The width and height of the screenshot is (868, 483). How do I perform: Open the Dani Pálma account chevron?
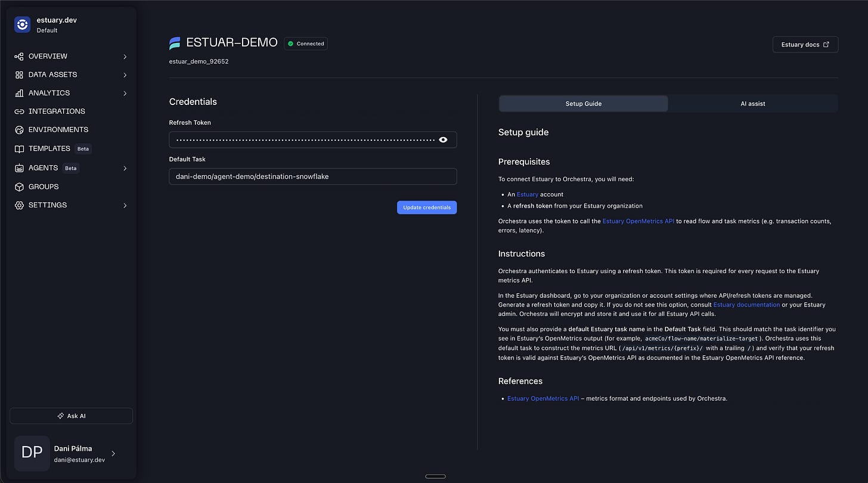point(113,454)
